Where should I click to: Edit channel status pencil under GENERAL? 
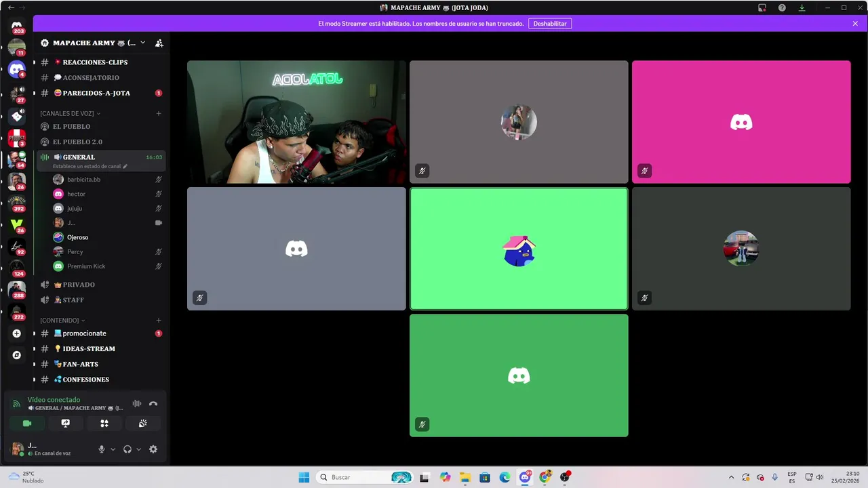[125, 166]
